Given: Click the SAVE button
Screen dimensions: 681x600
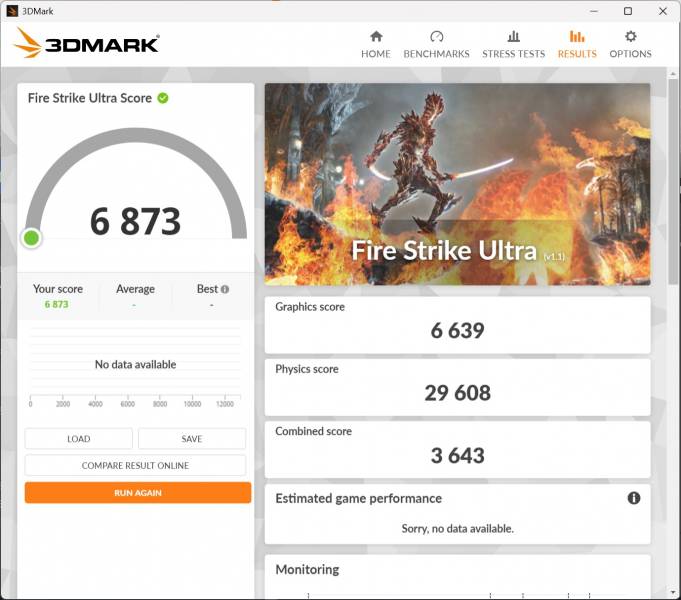Looking at the screenshot, I should point(192,439).
